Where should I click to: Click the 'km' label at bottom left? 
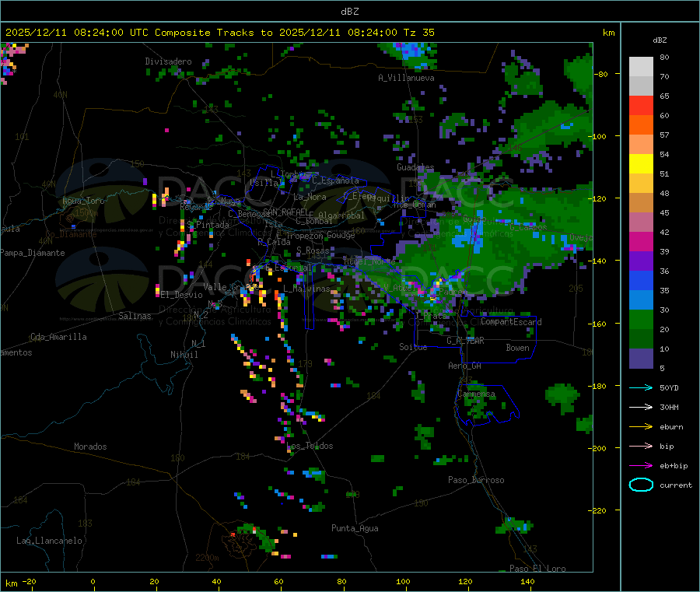point(11,583)
